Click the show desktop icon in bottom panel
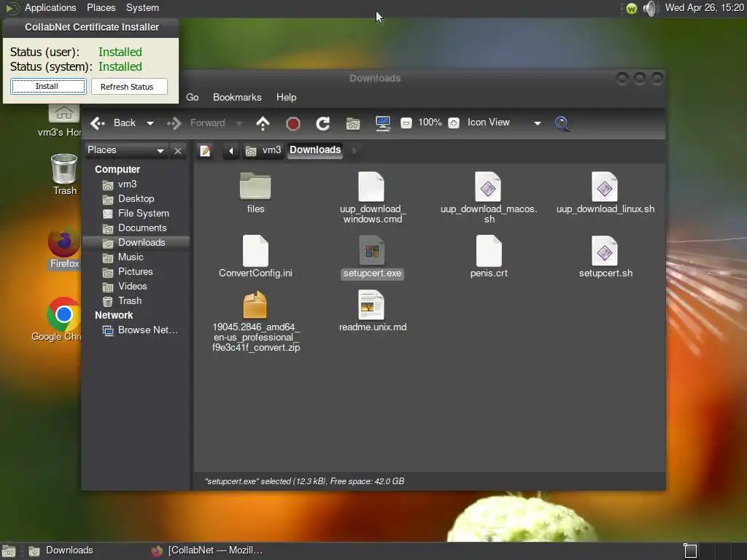 click(x=9, y=551)
